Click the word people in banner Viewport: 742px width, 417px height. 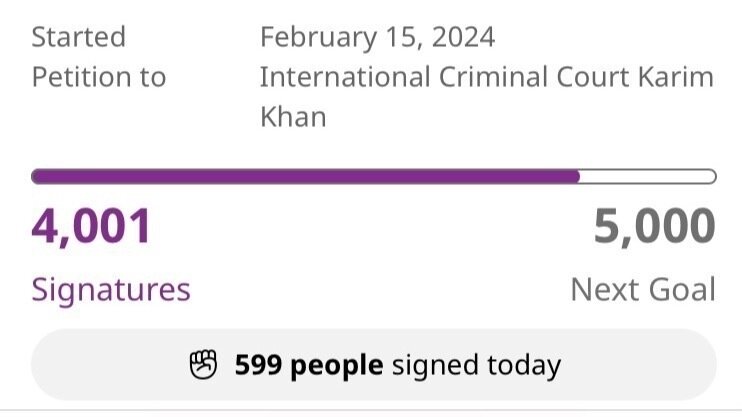click(x=337, y=366)
